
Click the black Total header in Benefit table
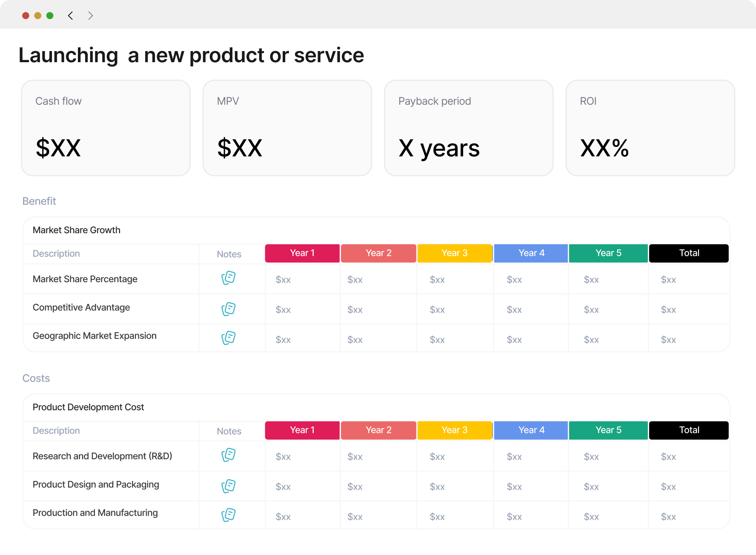point(689,253)
